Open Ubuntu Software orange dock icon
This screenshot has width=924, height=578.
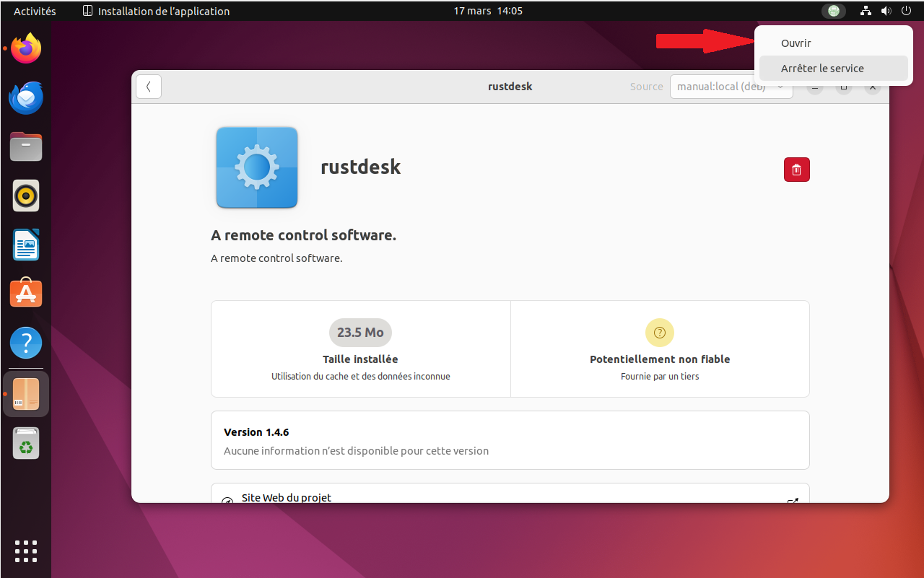point(26,294)
